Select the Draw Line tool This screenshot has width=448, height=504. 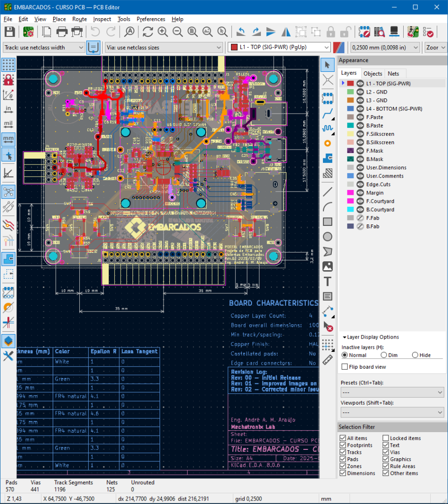[327, 192]
